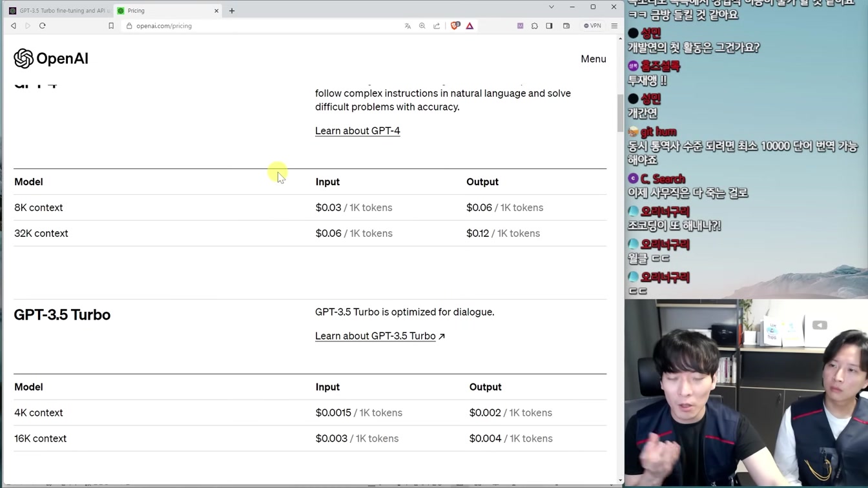Click the $0.003 / 1K tokens input price
The height and width of the screenshot is (488, 868).
tap(357, 439)
